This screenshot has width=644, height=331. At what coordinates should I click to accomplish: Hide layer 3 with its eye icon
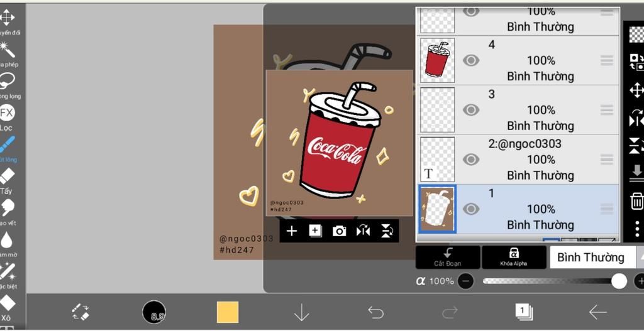point(470,110)
